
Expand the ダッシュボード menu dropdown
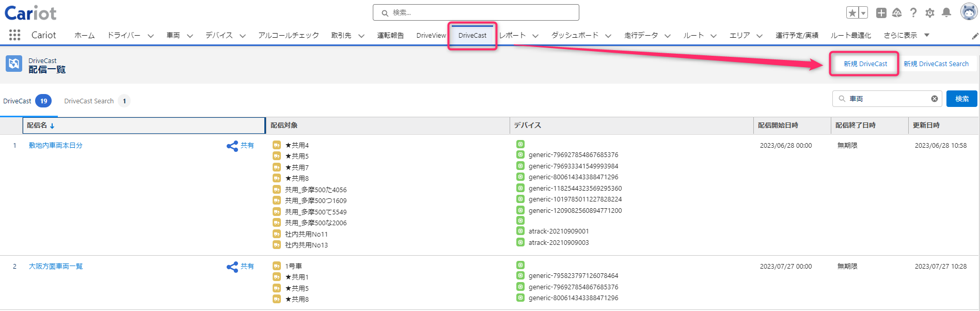608,36
